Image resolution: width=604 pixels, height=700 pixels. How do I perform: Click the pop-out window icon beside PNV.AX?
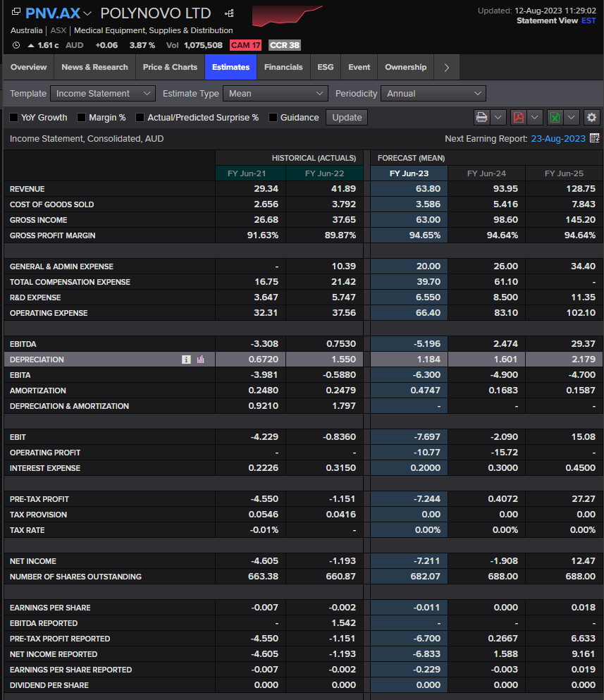[x=16, y=11]
